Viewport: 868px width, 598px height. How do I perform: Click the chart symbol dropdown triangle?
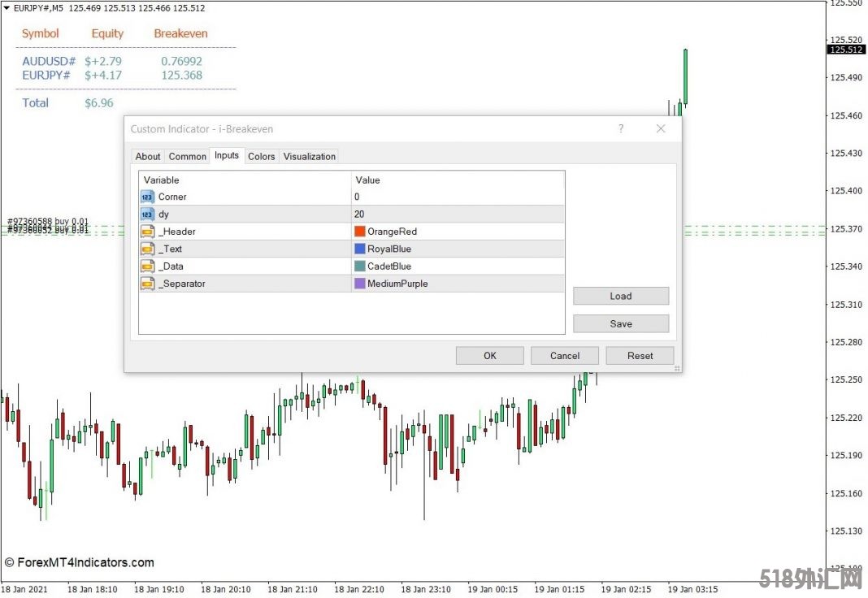click(6, 7)
